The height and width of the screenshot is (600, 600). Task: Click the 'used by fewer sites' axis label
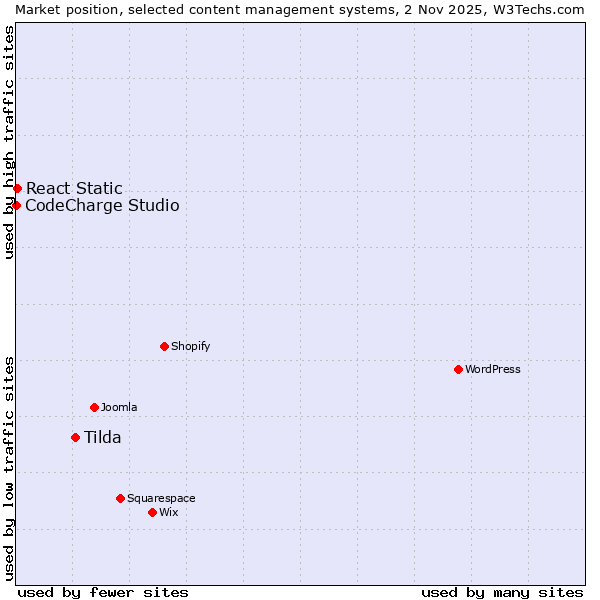click(103, 592)
